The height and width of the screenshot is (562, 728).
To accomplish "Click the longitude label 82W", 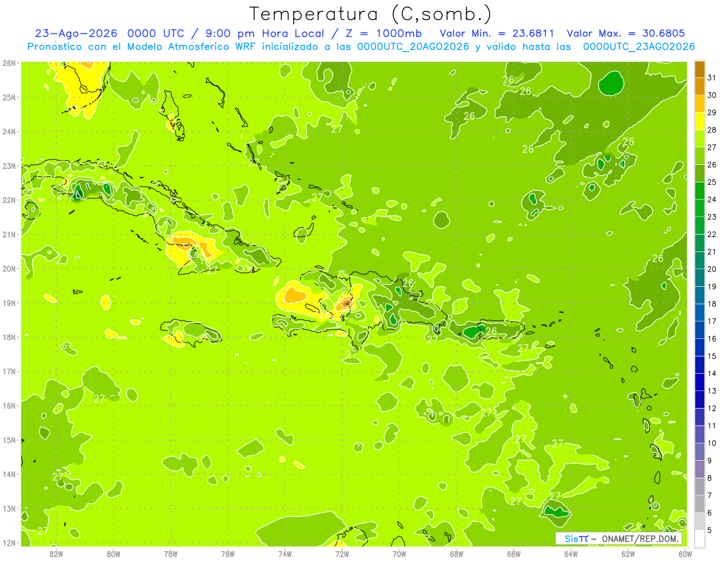I will click(x=56, y=553).
